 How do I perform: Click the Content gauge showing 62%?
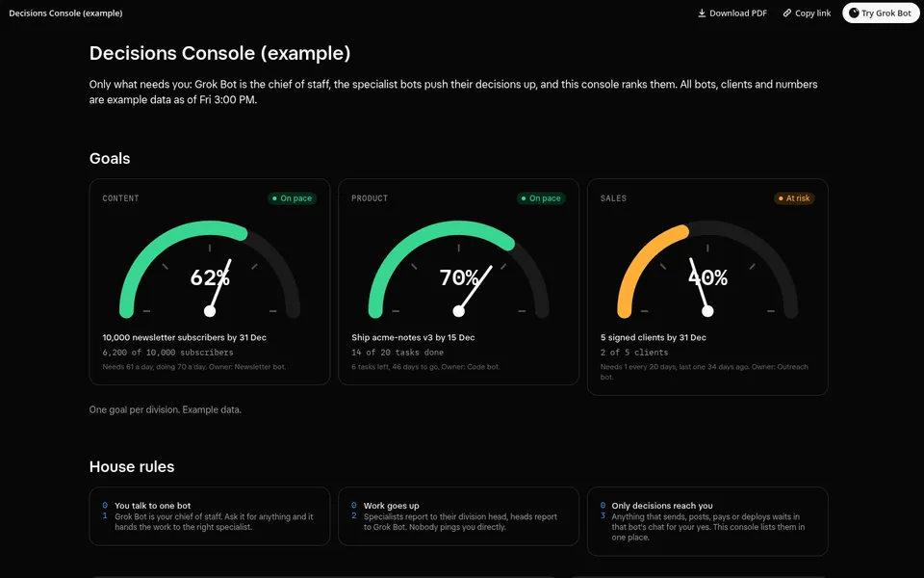210,270
